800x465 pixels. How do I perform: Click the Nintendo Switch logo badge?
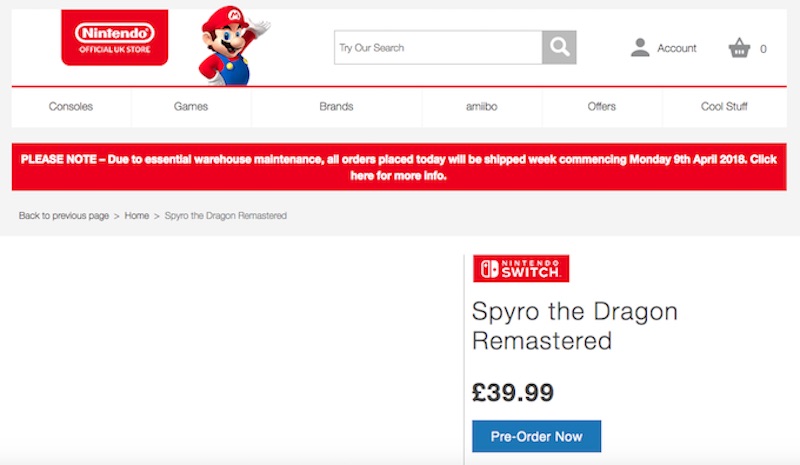tap(521, 268)
